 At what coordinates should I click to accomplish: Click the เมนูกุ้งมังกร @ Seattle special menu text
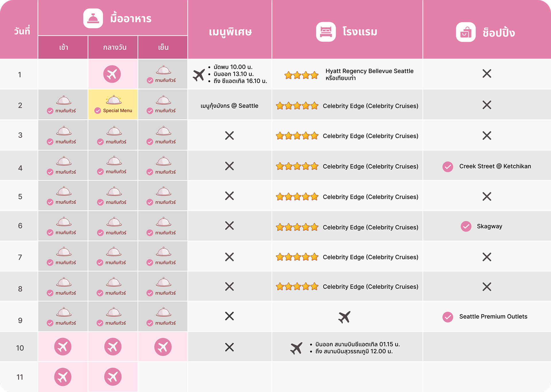point(229,106)
